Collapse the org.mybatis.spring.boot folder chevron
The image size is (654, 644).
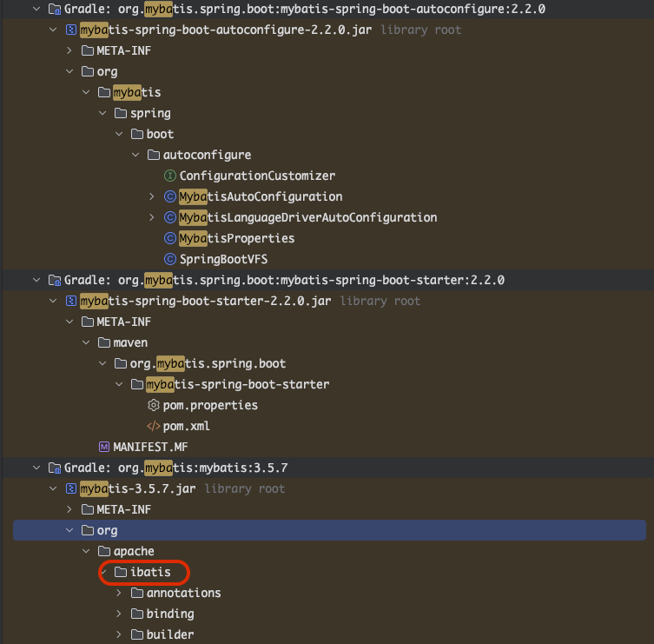(102, 363)
